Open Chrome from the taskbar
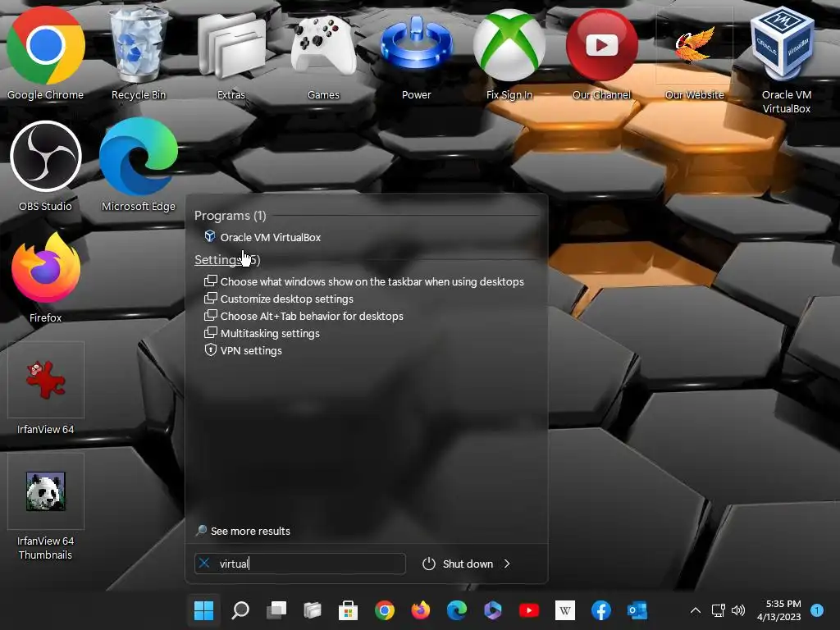Image resolution: width=840 pixels, height=630 pixels. (x=385, y=610)
